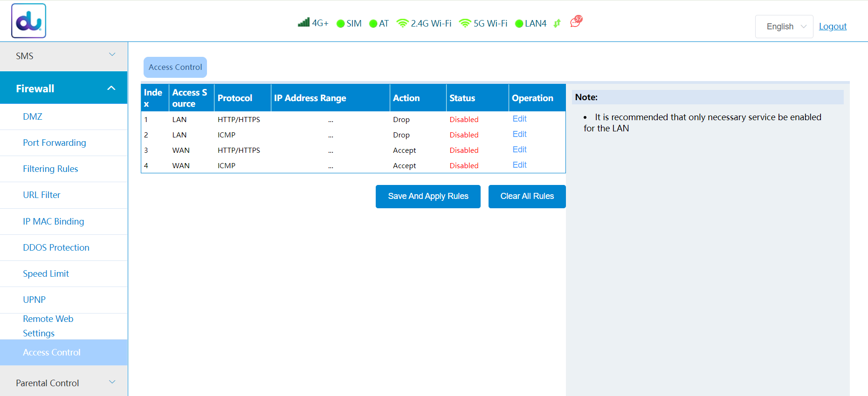Screen dimensions: 868x396
Task: Select the Access Control tab
Action: click(x=175, y=67)
